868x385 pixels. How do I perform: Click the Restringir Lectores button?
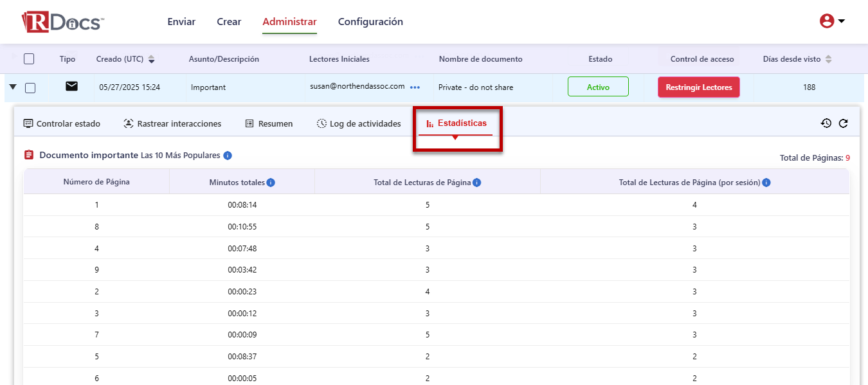click(x=698, y=87)
